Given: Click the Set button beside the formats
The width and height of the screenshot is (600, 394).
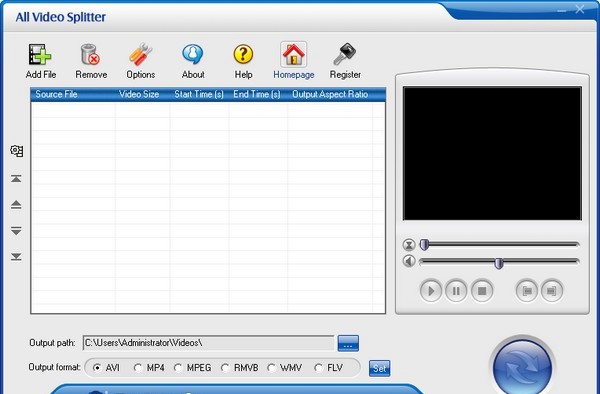Looking at the screenshot, I should [x=379, y=368].
